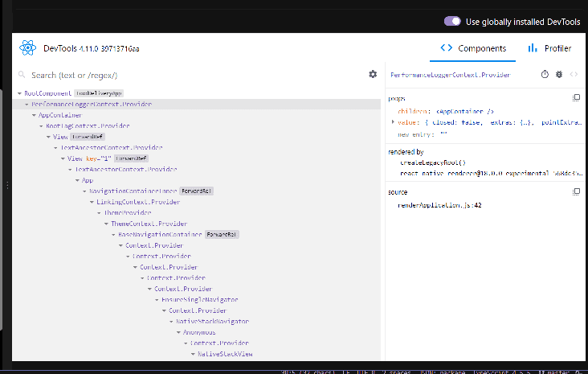Image resolution: width=588 pixels, height=374 pixels.
Task: Copy props to clipboard icon
Action: [x=577, y=98]
